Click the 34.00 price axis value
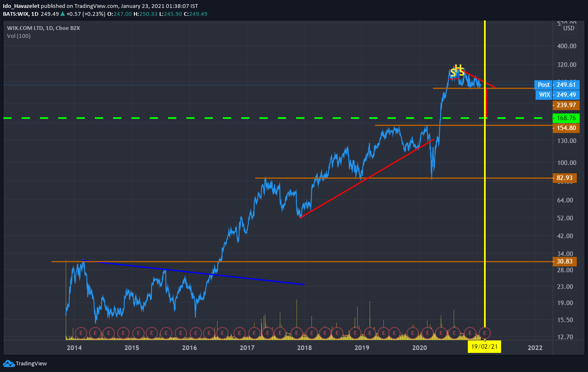Image resolution: width=588 pixels, height=372 pixels. tap(565, 253)
